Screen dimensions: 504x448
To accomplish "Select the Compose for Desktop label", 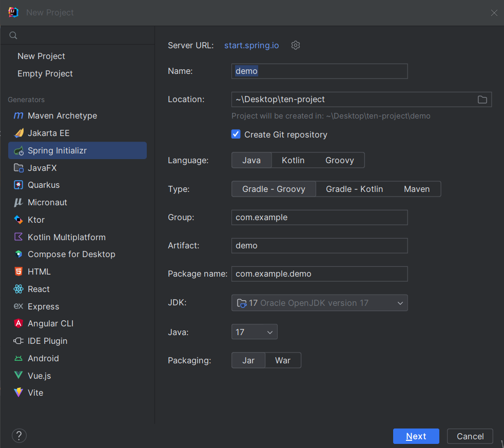I will click(x=71, y=254).
